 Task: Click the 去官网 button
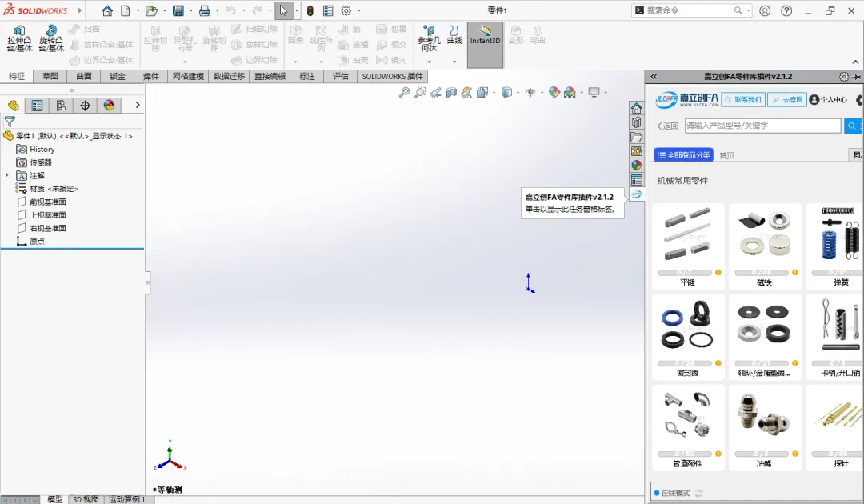tap(787, 100)
